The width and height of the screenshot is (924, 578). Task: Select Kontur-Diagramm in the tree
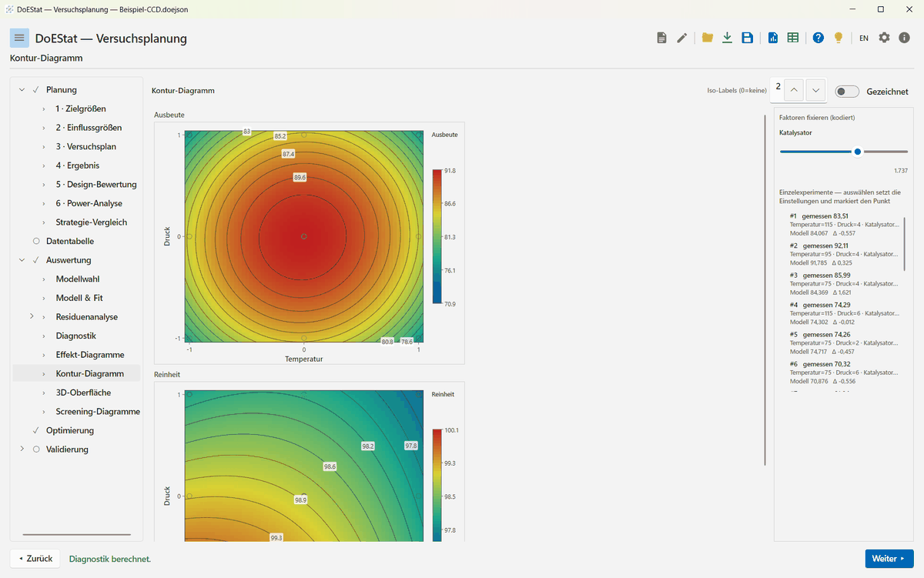coord(89,373)
